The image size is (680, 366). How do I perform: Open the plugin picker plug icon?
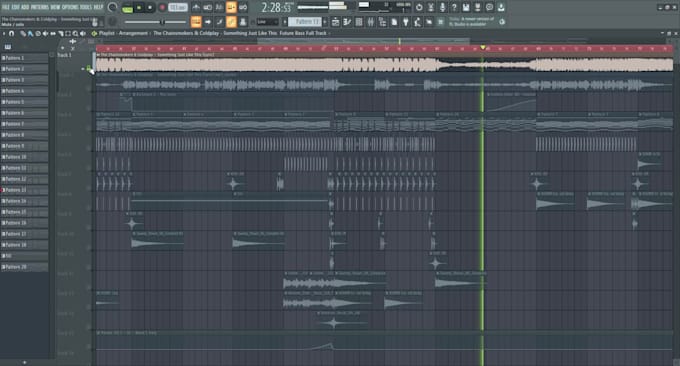(x=405, y=22)
